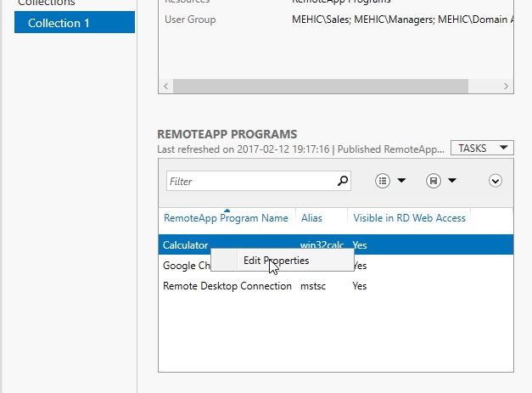The image size is (532, 393).
Task: Open dropdown arrow beside list options icon
Action: [401, 181]
